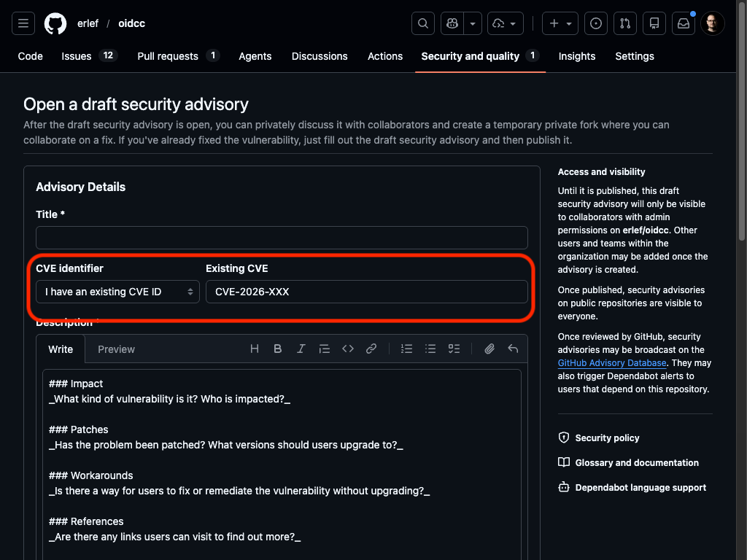Open Glossary and documentation link

[x=637, y=463]
